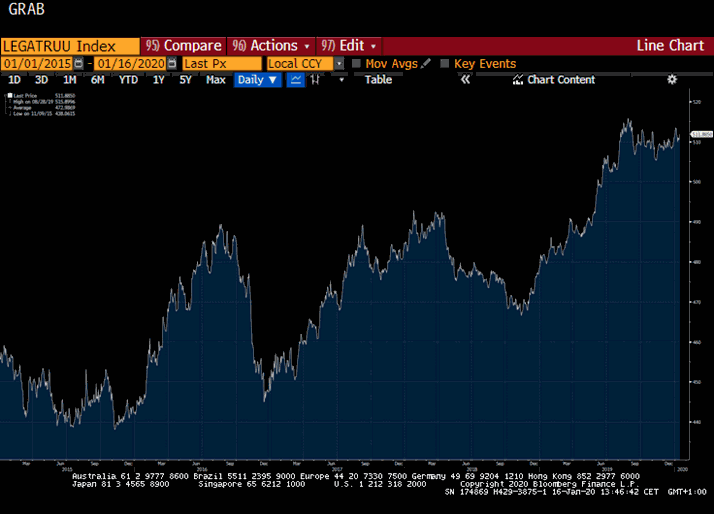
Task: Click the pencil icon beside Mov Avgs
Action: [426, 63]
